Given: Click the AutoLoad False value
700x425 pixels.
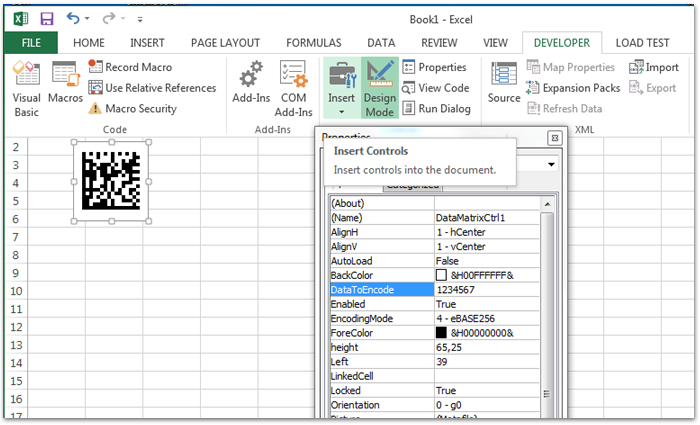Looking at the screenshot, I should (x=487, y=261).
